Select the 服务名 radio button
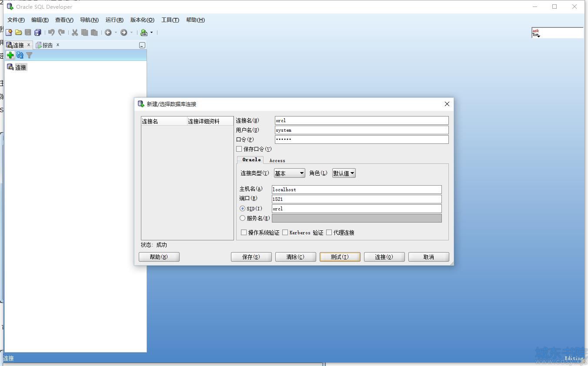The height and width of the screenshot is (366, 588). tap(242, 218)
